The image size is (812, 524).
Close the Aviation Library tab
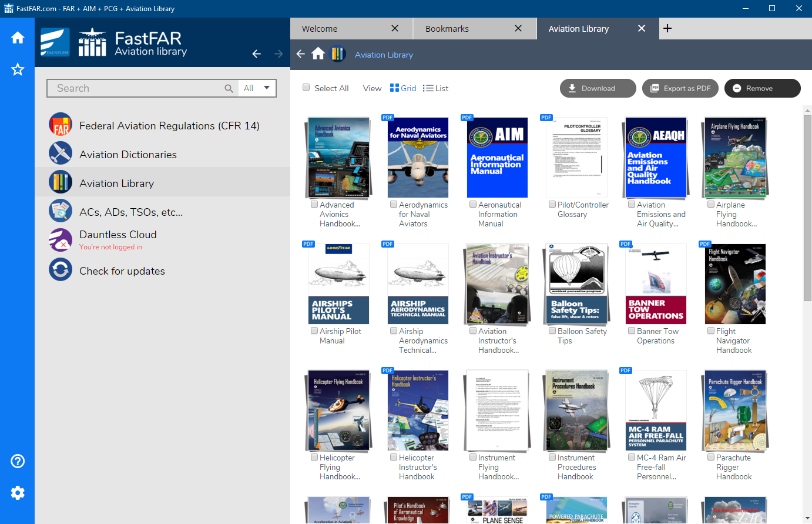[x=642, y=28]
